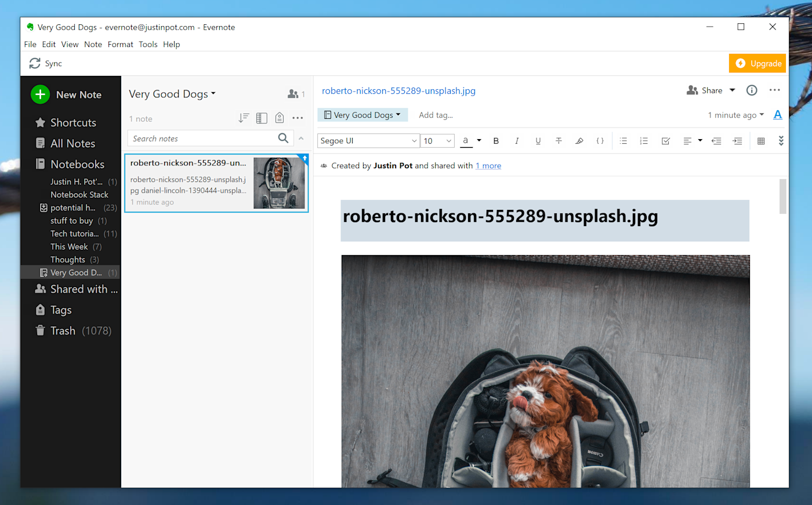The width and height of the screenshot is (812, 505).
Task: Click the highlight marker tool
Action: 579,141
